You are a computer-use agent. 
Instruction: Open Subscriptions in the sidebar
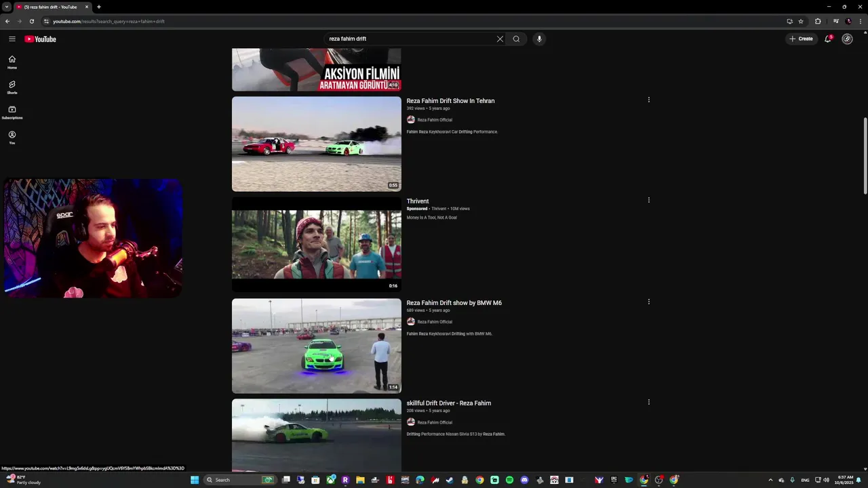coord(12,113)
